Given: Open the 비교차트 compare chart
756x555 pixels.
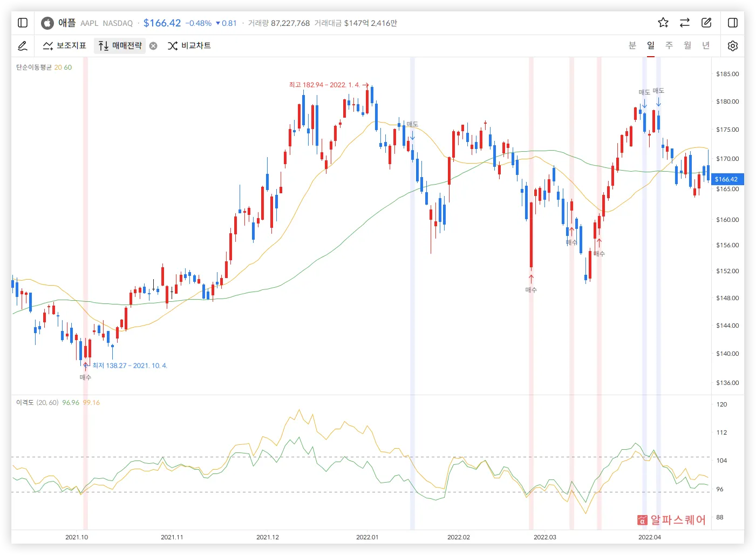Looking at the screenshot, I should tap(189, 46).
